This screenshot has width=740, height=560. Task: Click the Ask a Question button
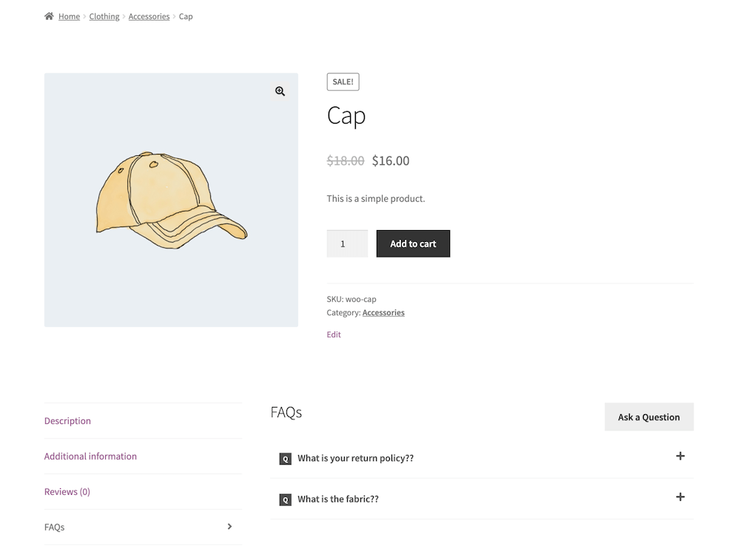pos(648,417)
